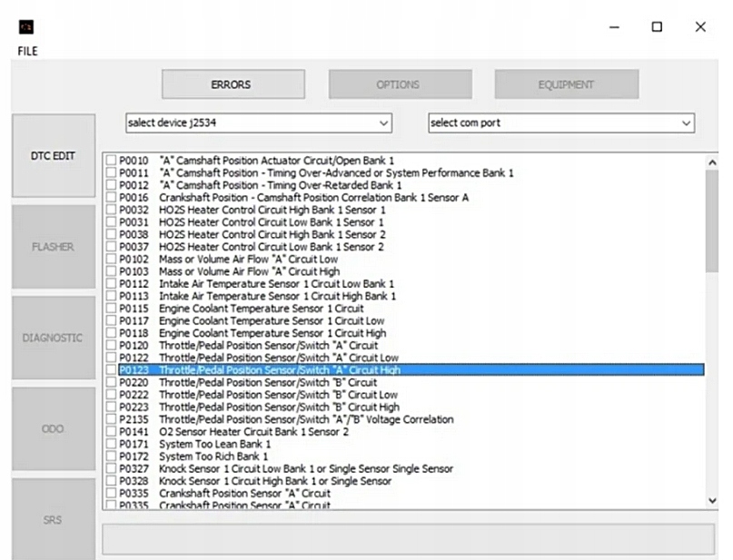This screenshot has height=560, width=733.
Task: Click the application icon in title bar
Action: point(26,27)
